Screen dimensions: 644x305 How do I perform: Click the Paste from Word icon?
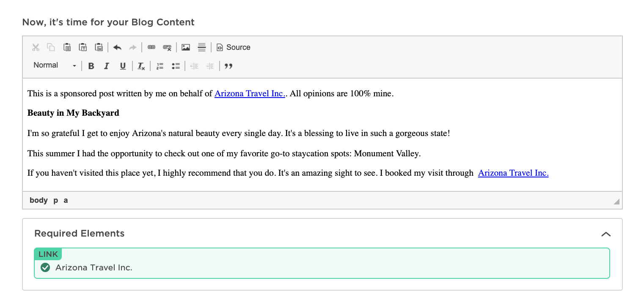pyautogui.click(x=99, y=47)
